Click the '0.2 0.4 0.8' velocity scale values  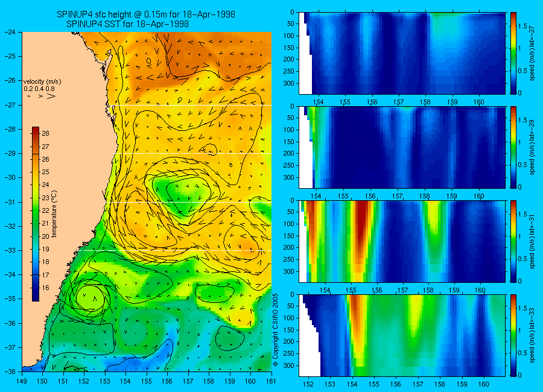[x=39, y=89]
